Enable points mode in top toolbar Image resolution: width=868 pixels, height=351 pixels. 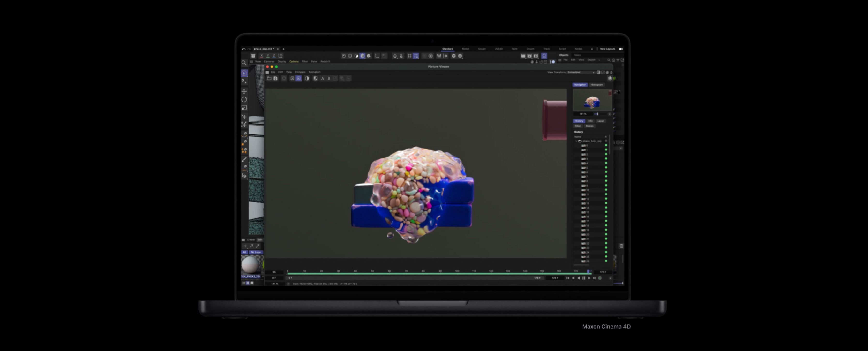pos(344,56)
